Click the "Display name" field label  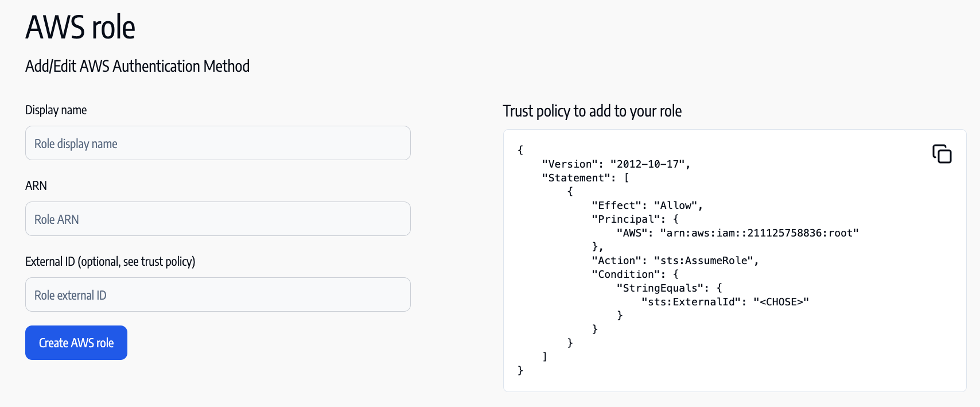56,110
